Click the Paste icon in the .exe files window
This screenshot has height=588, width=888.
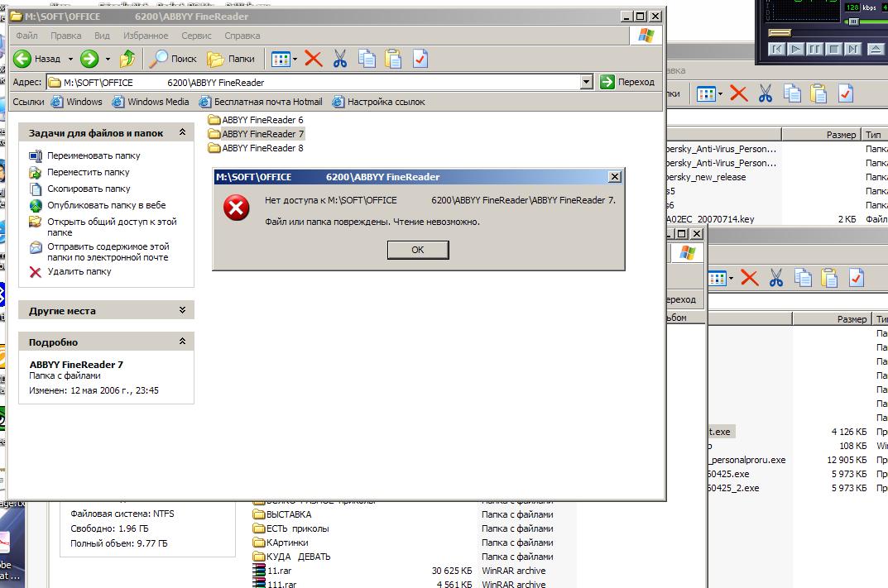tap(829, 278)
